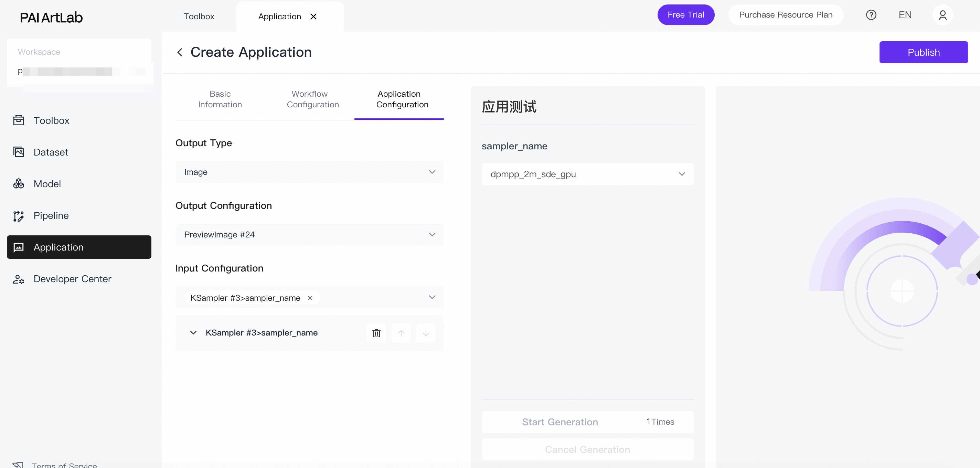Open the PreviewImage #24 output dropdown

coord(309,234)
